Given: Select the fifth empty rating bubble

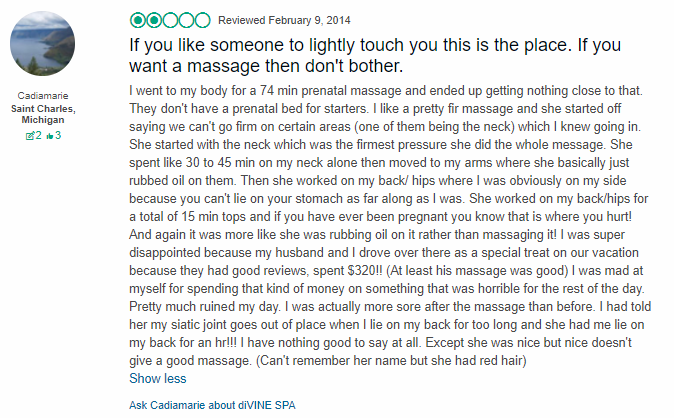Looking at the screenshot, I should [202, 20].
